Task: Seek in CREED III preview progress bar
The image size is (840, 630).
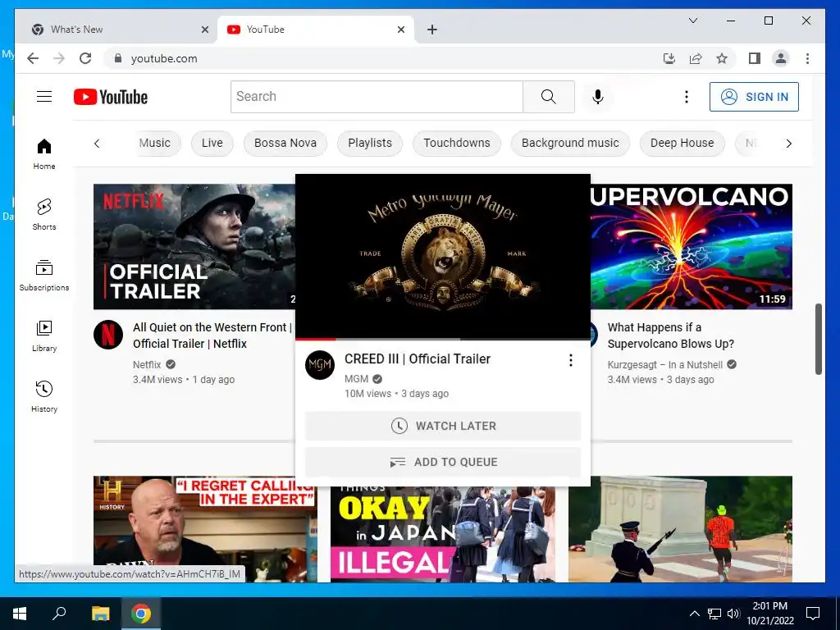Action: coord(443,339)
